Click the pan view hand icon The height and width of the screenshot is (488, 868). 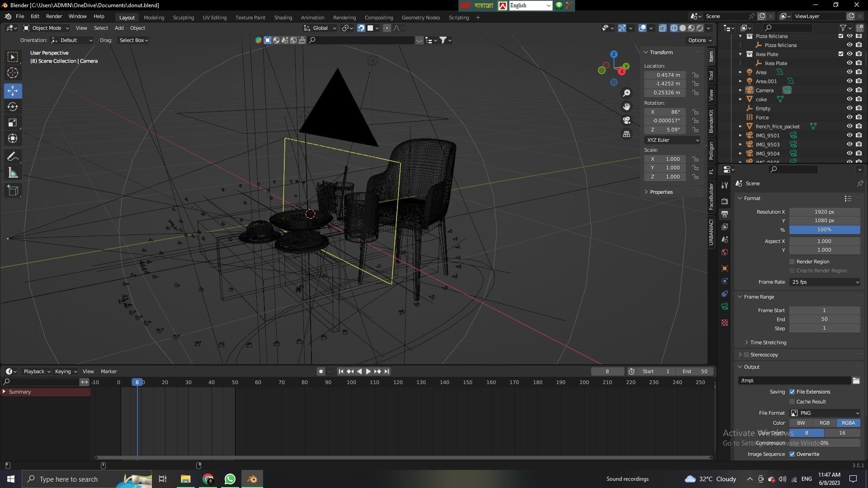tap(627, 107)
